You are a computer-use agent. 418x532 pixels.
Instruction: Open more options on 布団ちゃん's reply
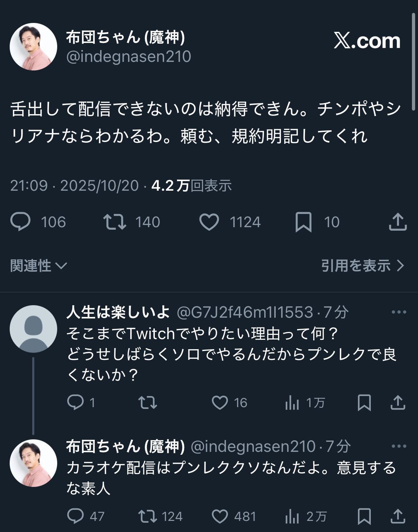pos(399,446)
